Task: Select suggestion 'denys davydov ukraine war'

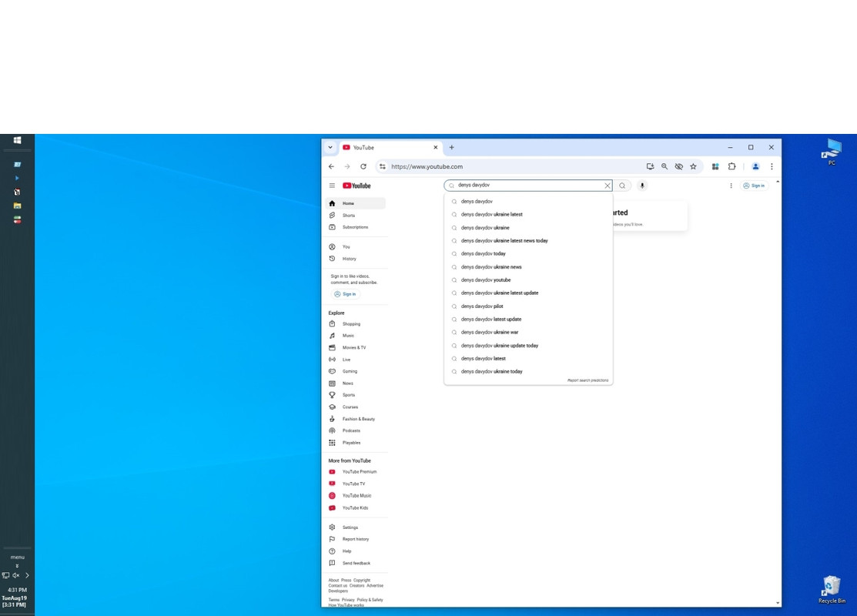Action: (x=528, y=333)
